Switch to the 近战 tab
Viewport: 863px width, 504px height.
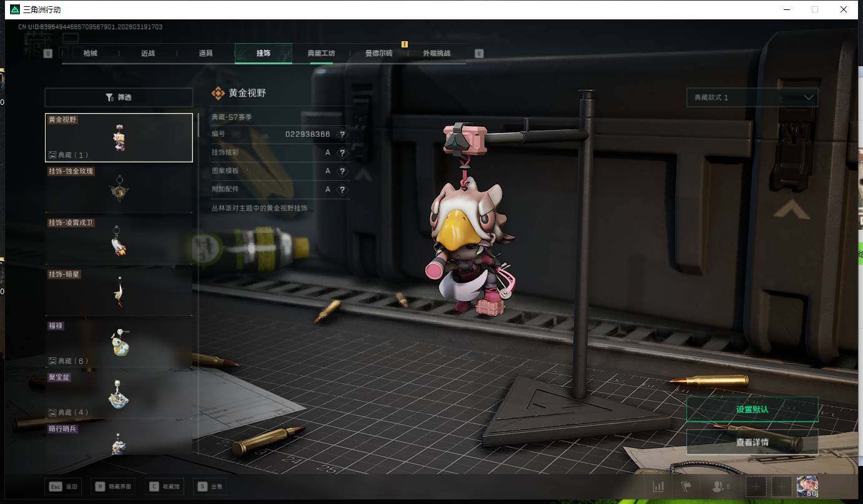pos(148,53)
